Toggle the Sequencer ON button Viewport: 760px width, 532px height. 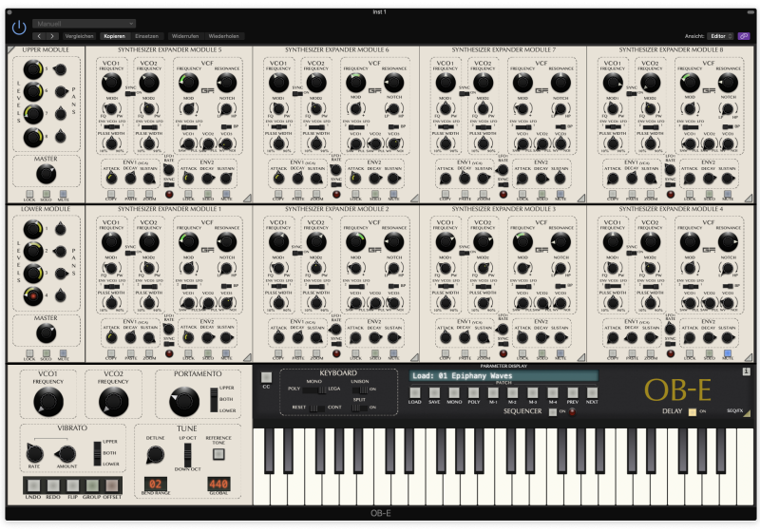point(553,412)
